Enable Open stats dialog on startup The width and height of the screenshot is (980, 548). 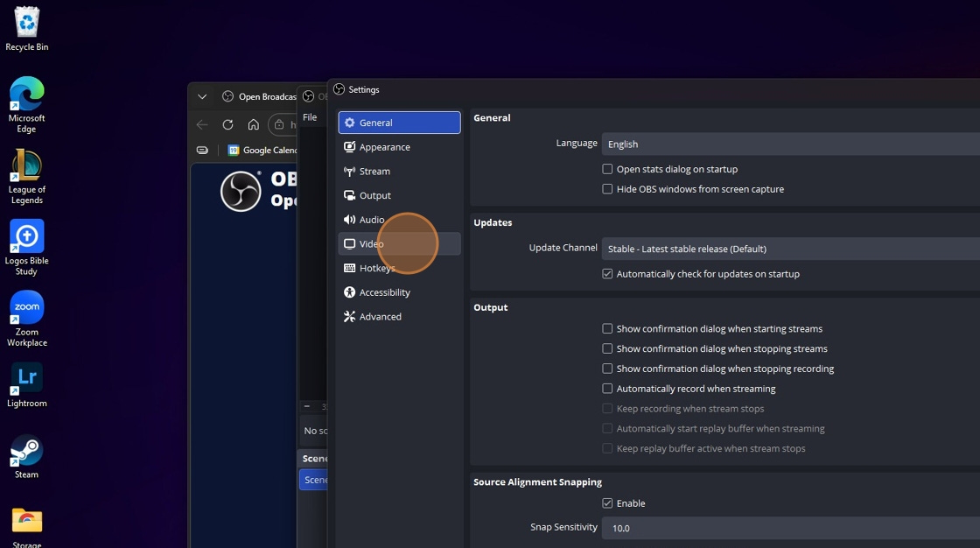pyautogui.click(x=607, y=169)
